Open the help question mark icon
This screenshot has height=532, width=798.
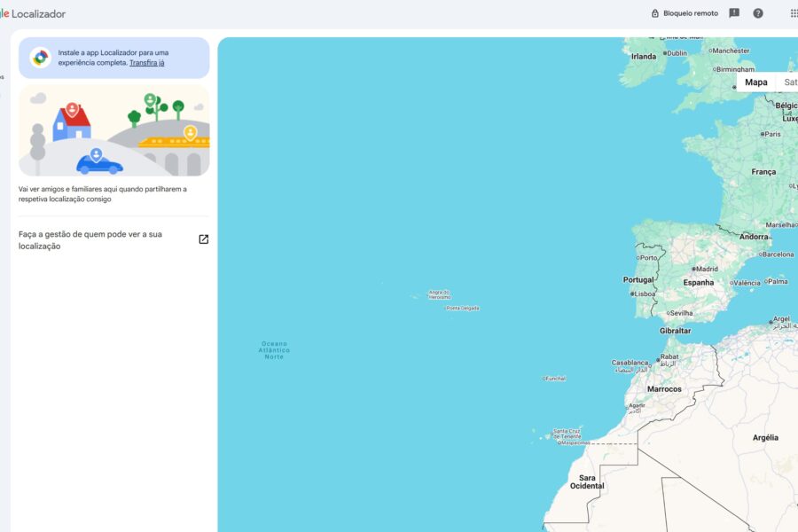pos(759,13)
